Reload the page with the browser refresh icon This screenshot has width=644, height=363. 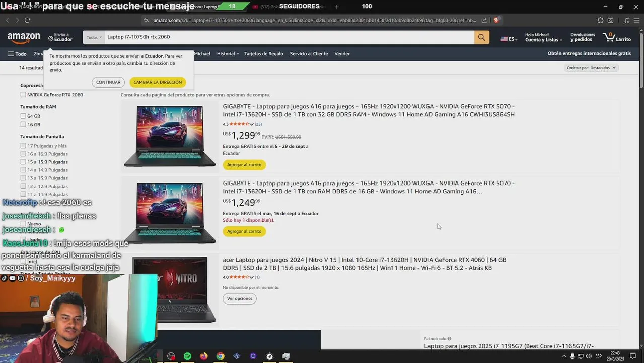(27, 20)
